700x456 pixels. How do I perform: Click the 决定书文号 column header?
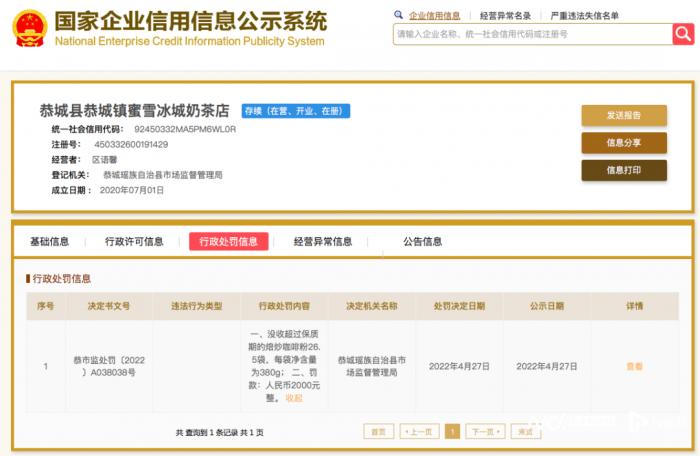click(x=108, y=306)
